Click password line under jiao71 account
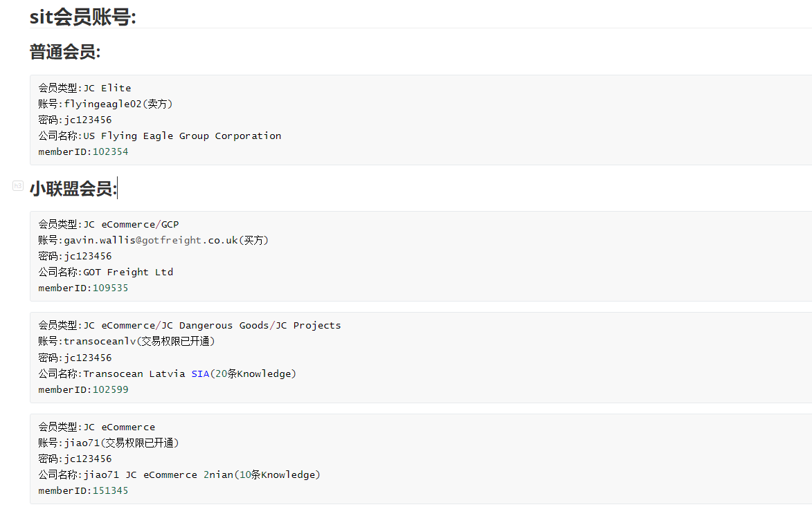The width and height of the screenshot is (812, 507). (x=75, y=459)
